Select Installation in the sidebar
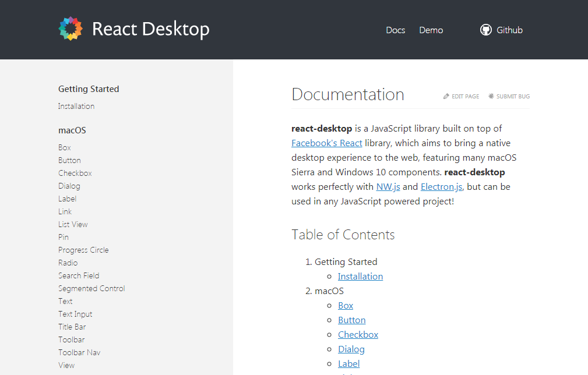This screenshot has width=588, height=375. point(76,107)
